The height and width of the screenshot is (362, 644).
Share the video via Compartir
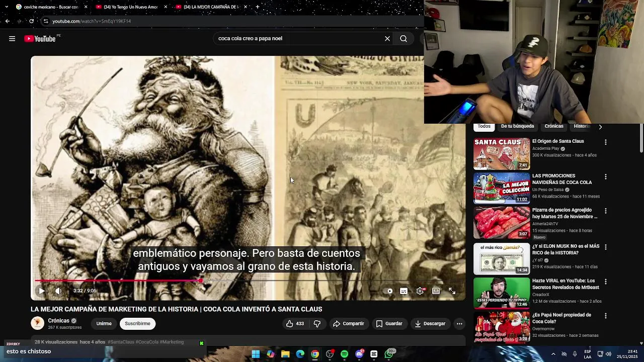[348, 324]
